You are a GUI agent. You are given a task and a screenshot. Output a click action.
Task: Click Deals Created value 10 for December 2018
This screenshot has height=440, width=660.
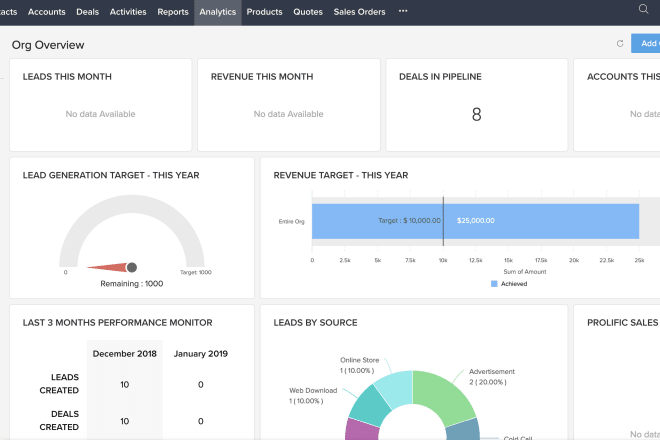pyautogui.click(x=125, y=421)
